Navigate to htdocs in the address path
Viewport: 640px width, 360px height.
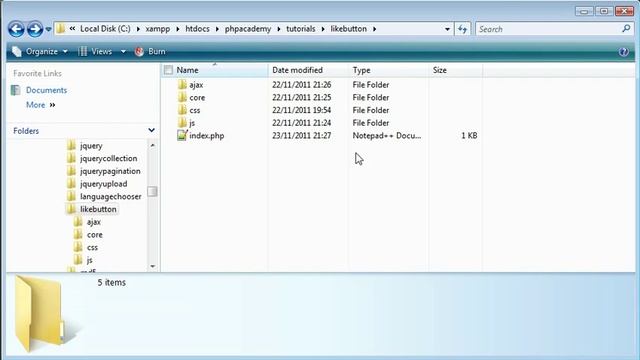[x=197, y=29]
